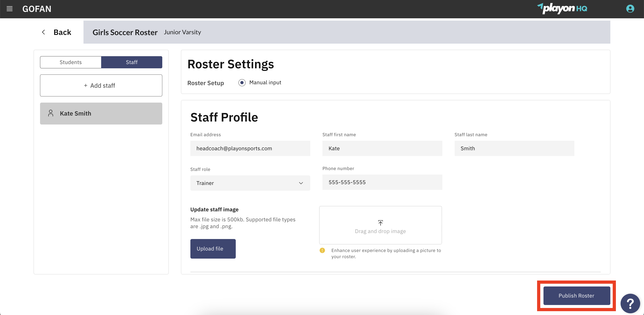Image resolution: width=644 pixels, height=315 pixels.
Task: Select Kate Smith from the staff list
Action: pos(101,113)
